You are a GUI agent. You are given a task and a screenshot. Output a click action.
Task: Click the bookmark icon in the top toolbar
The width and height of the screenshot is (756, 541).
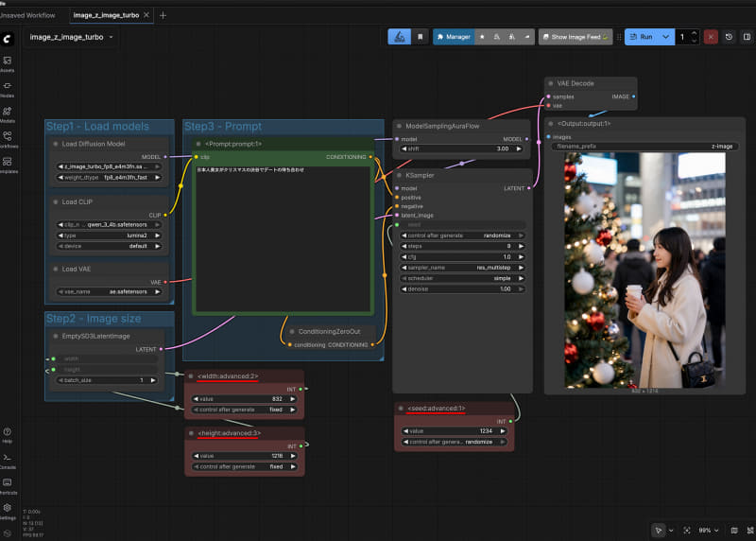pyautogui.click(x=420, y=37)
